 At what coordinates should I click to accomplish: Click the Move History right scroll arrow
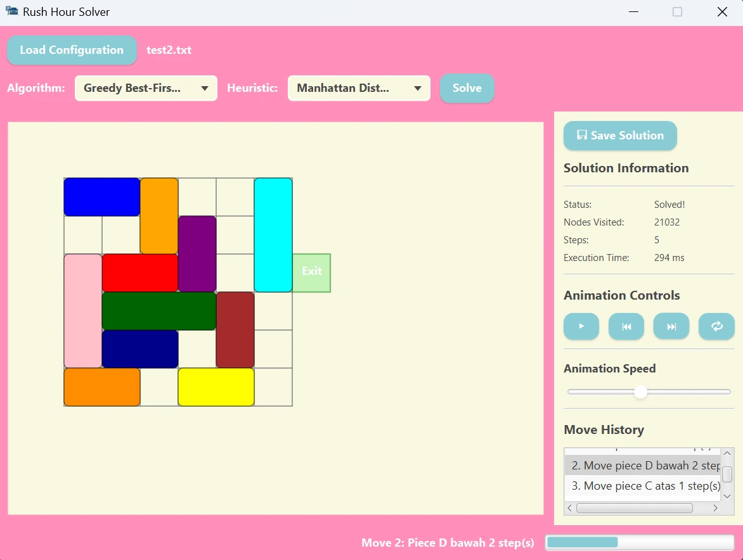716,508
